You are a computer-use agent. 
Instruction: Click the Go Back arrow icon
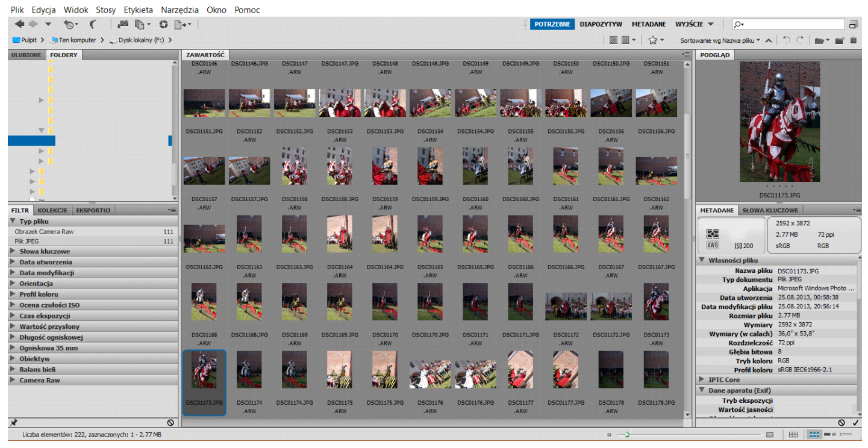coord(19,24)
